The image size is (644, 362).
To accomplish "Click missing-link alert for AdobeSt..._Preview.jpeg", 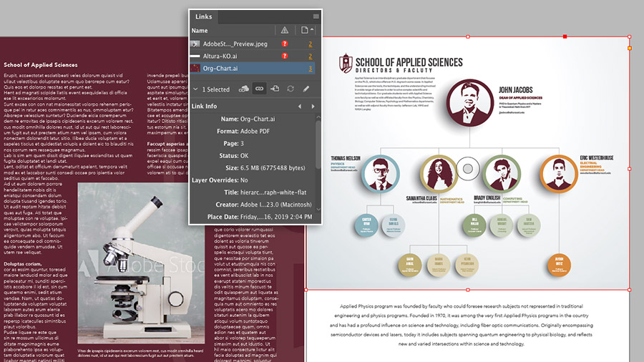I will point(284,44).
